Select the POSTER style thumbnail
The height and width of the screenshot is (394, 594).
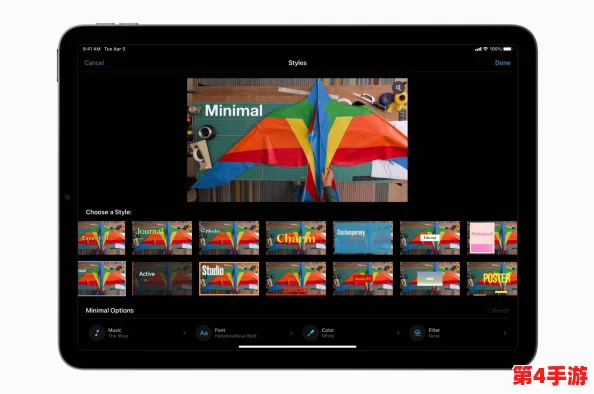[492, 278]
